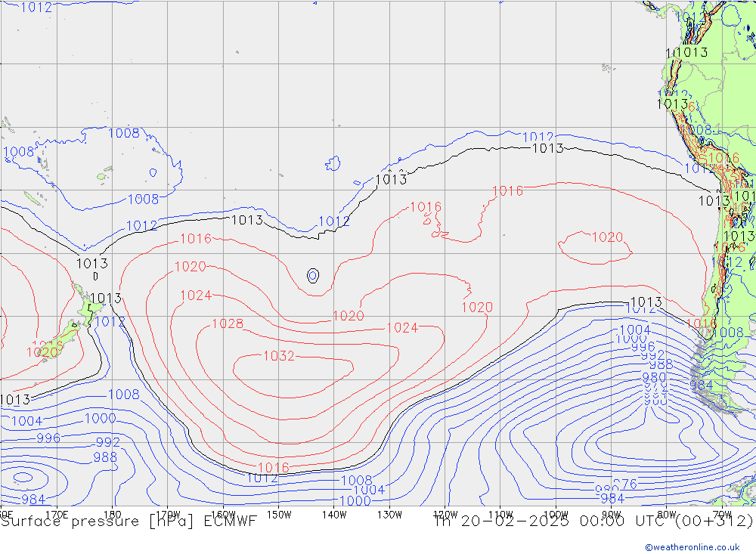756x554 pixels.
Task: Click the 160W longitude axis label
Action: (223, 515)
